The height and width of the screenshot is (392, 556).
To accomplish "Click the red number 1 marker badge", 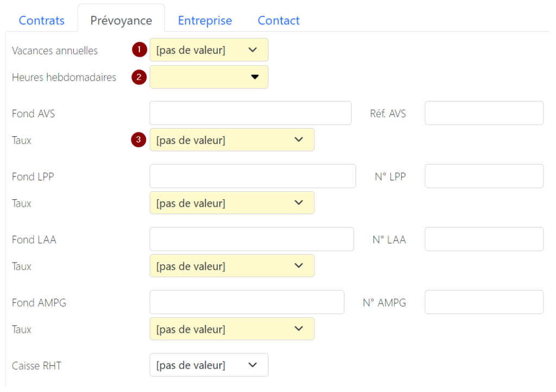I will [140, 50].
